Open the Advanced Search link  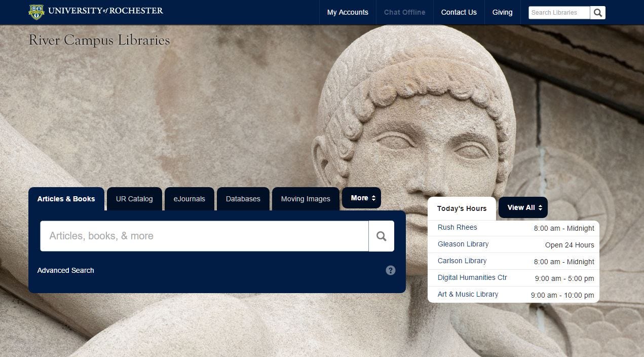66,270
